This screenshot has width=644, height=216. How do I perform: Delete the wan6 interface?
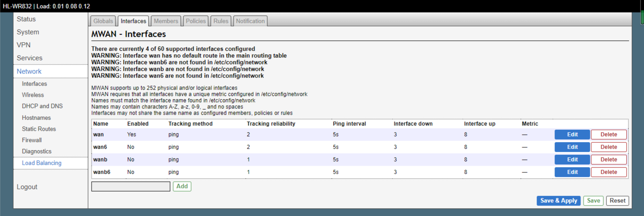(x=609, y=147)
